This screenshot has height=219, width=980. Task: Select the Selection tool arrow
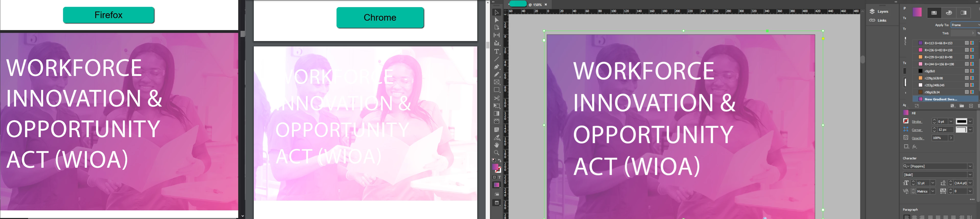point(496,12)
